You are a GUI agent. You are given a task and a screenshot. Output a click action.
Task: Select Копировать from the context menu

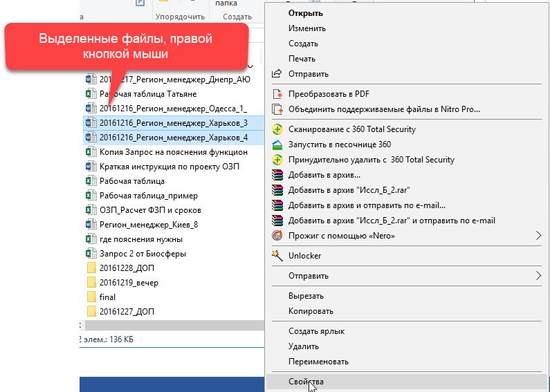[x=311, y=311]
